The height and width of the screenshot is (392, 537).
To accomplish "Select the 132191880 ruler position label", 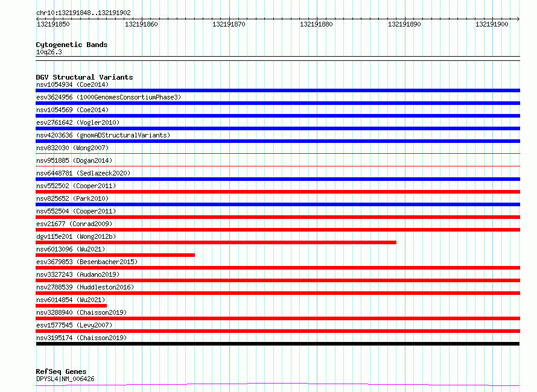I will pos(316,24).
